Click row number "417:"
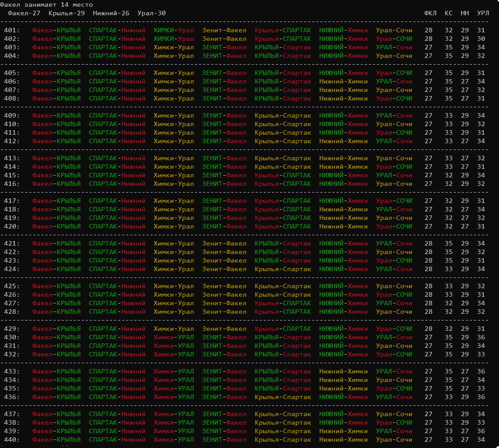Screen dimensions: 499x448 pyautogui.click(x=12, y=201)
